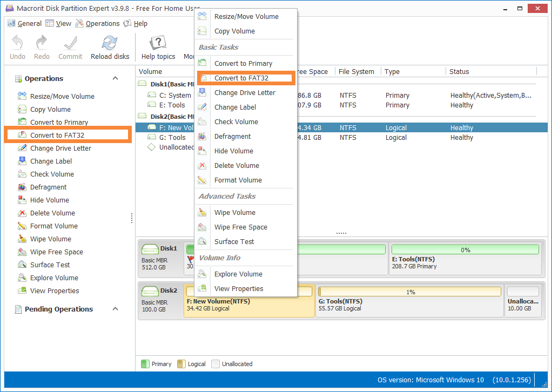
Task: Click the File System column header
Action: click(x=356, y=71)
